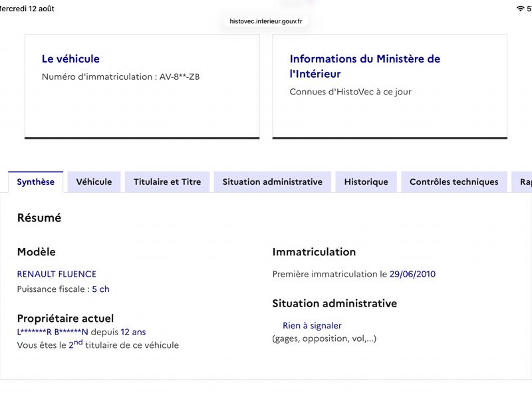
Task: Click the histovec.interieur.gouv.fr address bar
Action: point(265,21)
